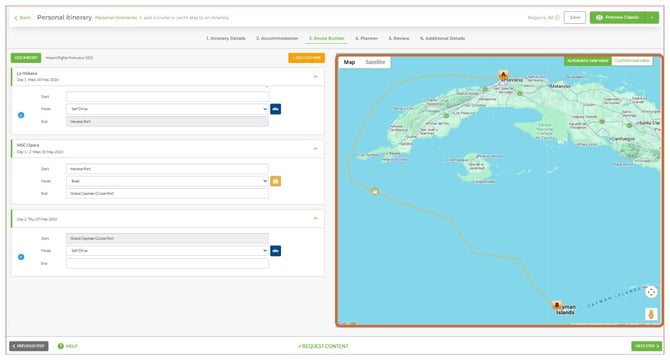Click the green Help question mark icon
The height and width of the screenshot is (361, 670).
pos(61,346)
